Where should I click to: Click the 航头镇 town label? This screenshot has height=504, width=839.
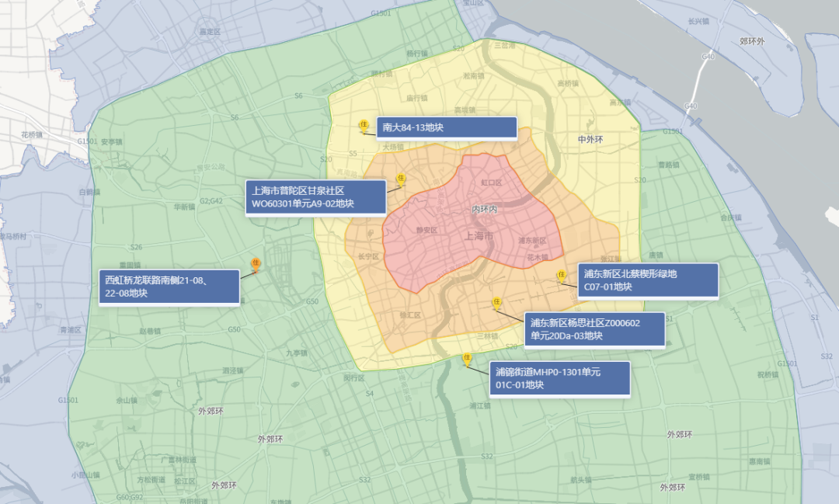[580, 480]
